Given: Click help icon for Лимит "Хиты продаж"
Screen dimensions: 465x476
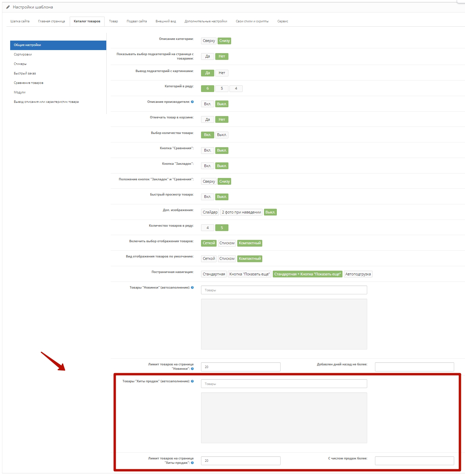Looking at the screenshot, I should 192,463.
